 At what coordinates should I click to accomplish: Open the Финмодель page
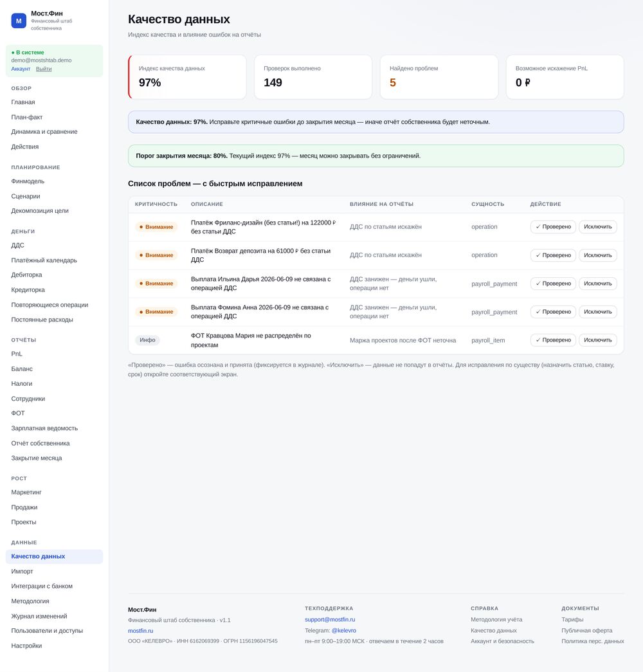[28, 181]
